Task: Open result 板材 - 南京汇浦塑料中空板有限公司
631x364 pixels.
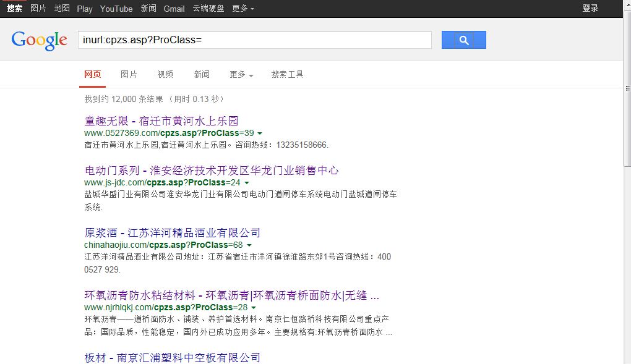Action: pos(172,358)
